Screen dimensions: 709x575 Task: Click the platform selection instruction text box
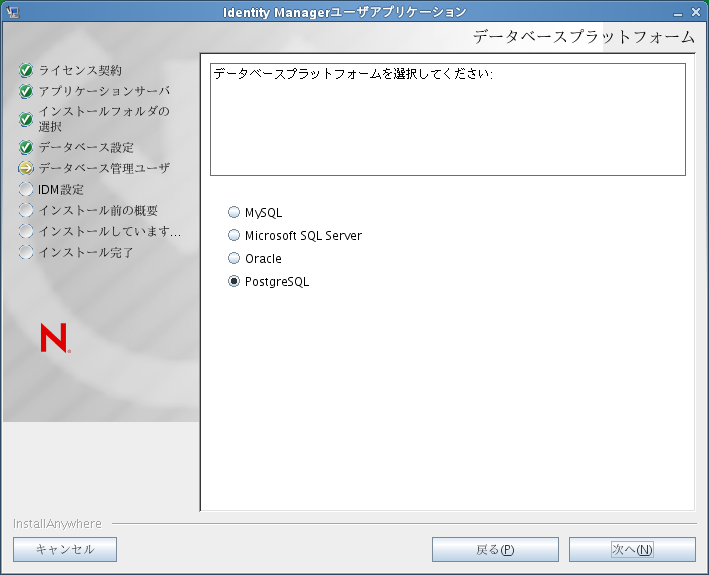point(448,119)
